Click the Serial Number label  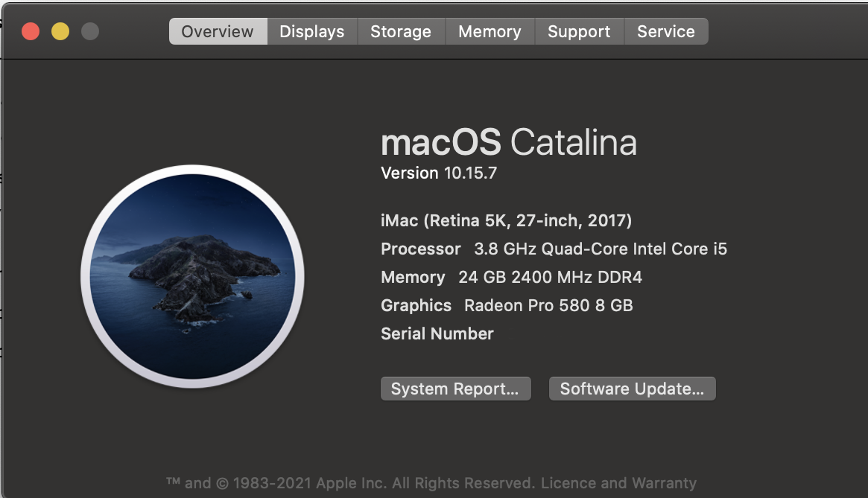[x=437, y=333]
